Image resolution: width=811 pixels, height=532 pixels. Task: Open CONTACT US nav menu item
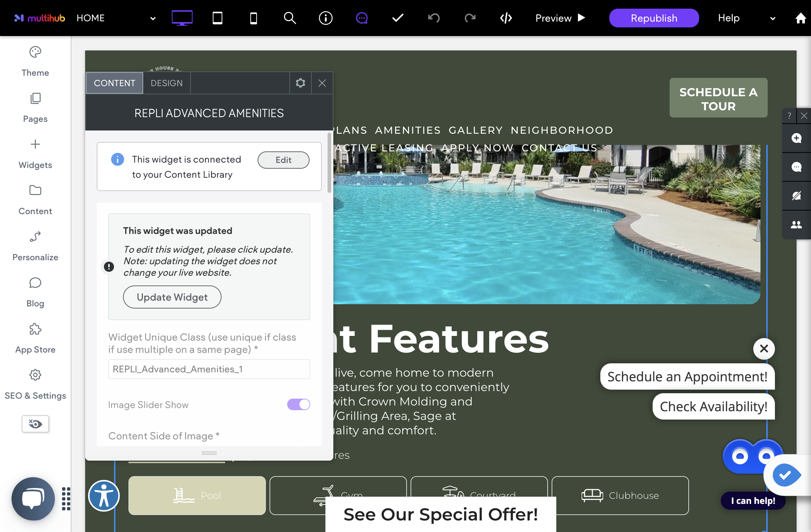(559, 148)
